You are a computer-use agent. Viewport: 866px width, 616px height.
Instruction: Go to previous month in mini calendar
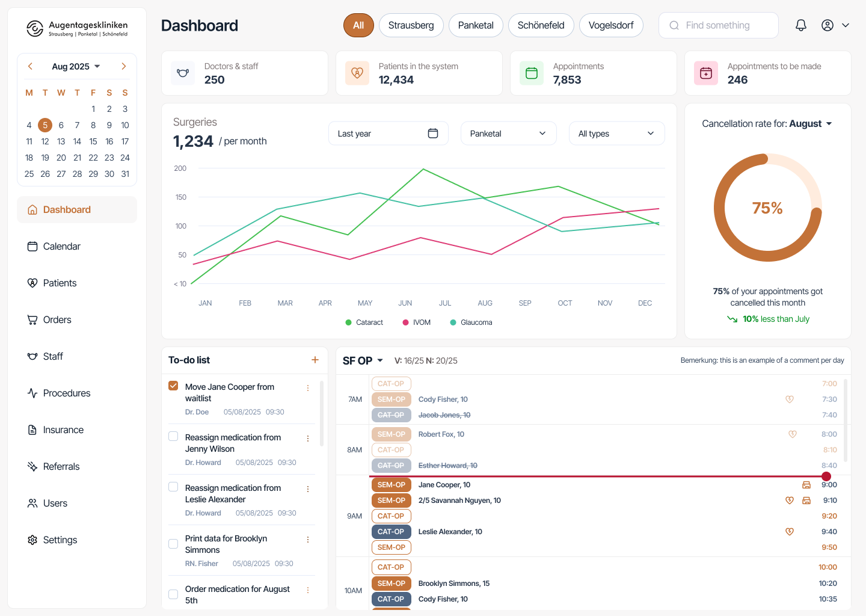pos(30,66)
